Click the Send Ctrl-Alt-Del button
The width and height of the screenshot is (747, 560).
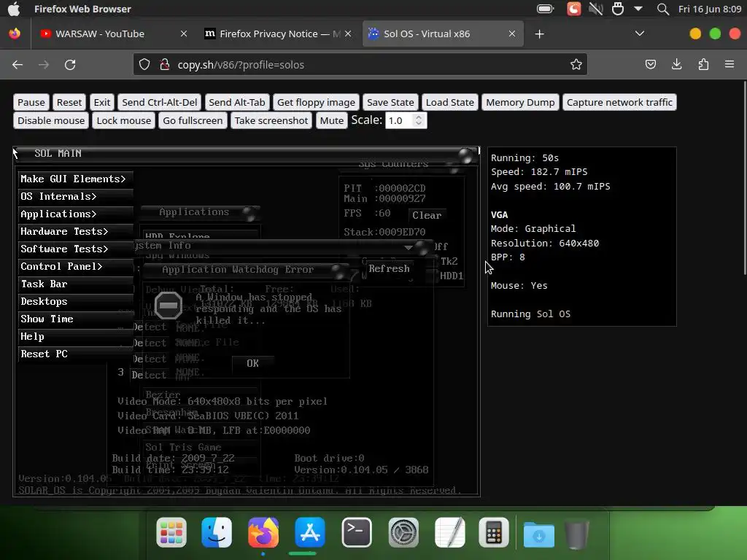(160, 102)
